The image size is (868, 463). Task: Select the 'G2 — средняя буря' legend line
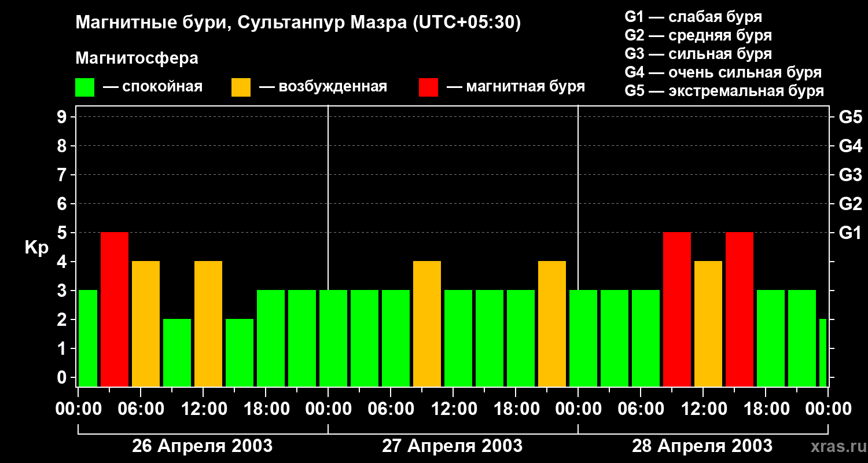(698, 35)
